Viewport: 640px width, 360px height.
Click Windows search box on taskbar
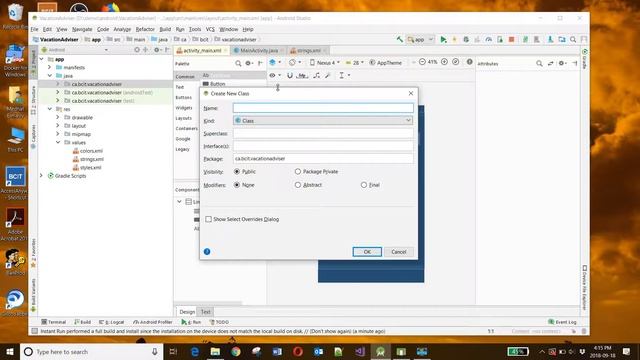(x=91, y=351)
